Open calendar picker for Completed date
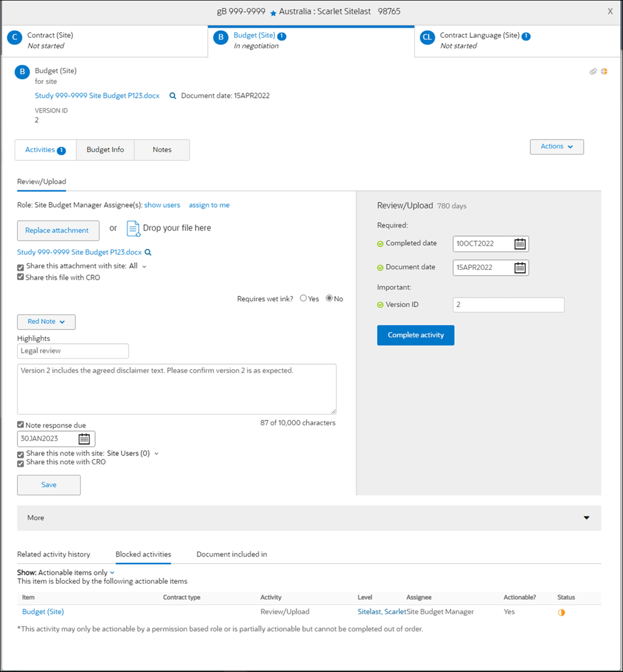This screenshot has height=672, width=623. pos(520,243)
